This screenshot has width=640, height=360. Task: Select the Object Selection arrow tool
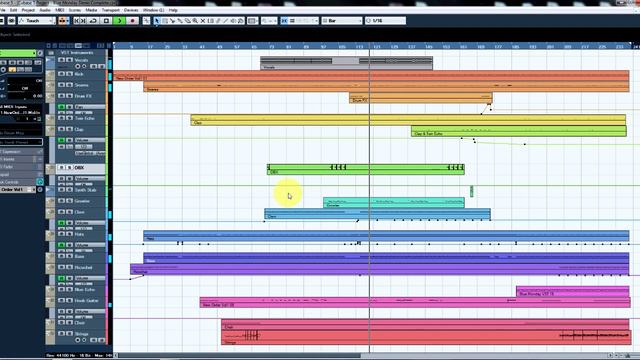point(157,20)
